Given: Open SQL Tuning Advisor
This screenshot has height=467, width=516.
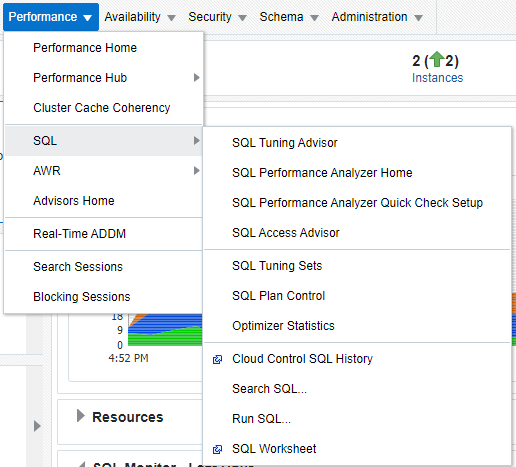Looking at the screenshot, I should (357, 143).
